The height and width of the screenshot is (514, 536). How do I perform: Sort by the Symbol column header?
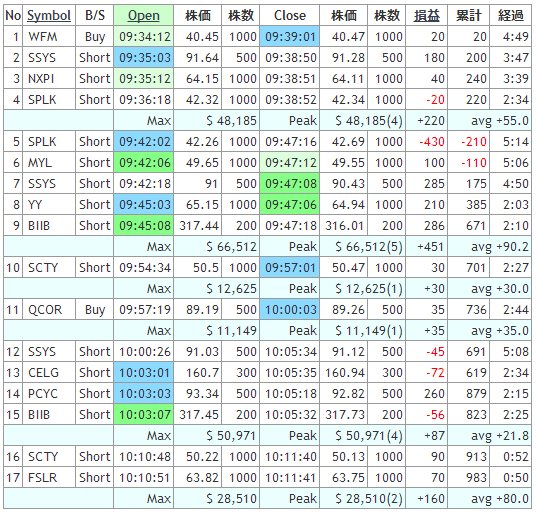(49, 15)
